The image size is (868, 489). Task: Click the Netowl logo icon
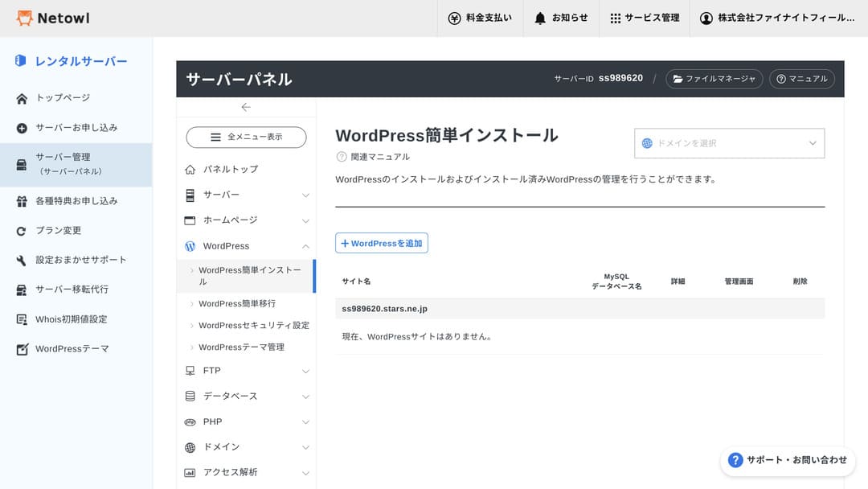click(25, 18)
